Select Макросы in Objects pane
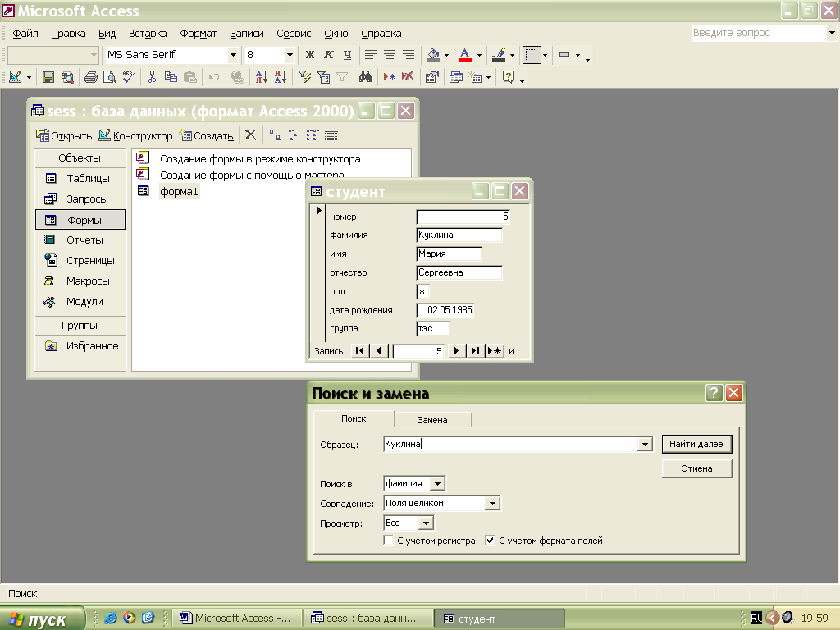This screenshot has width=840, height=630. tap(80, 281)
